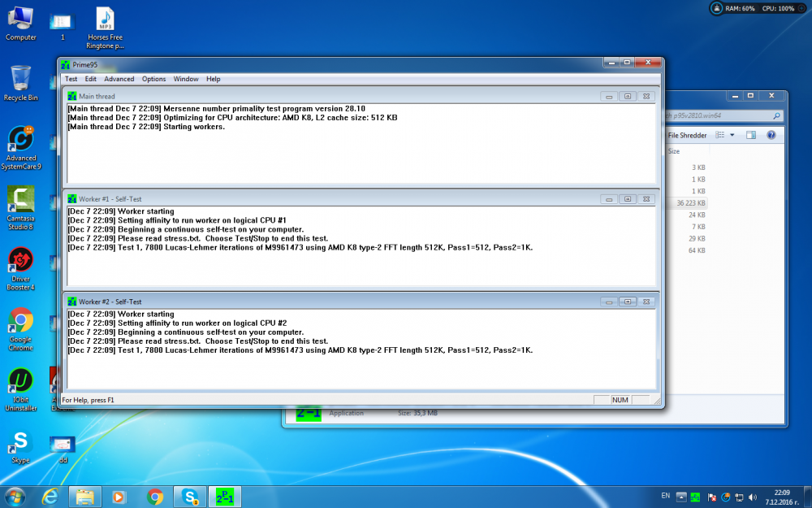The width and height of the screenshot is (812, 508).
Task: Open the Options menu in Prime95
Action: pyautogui.click(x=153, y=79)
